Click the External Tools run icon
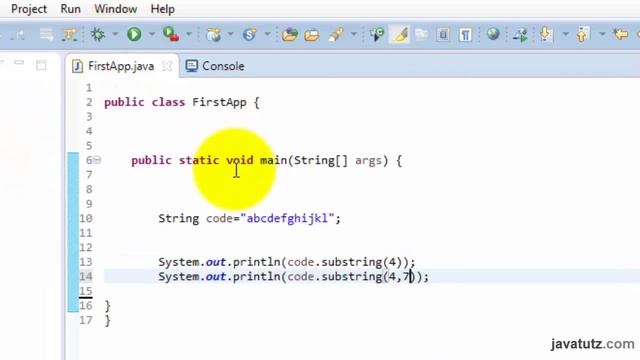This screenshot has height=360, width=640. click(171, 34)
